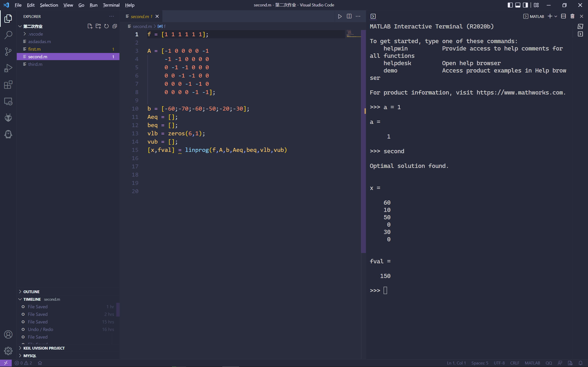This screenshot has width=588, height=367.
Task: Click the Run file play button
Action: 340,16
